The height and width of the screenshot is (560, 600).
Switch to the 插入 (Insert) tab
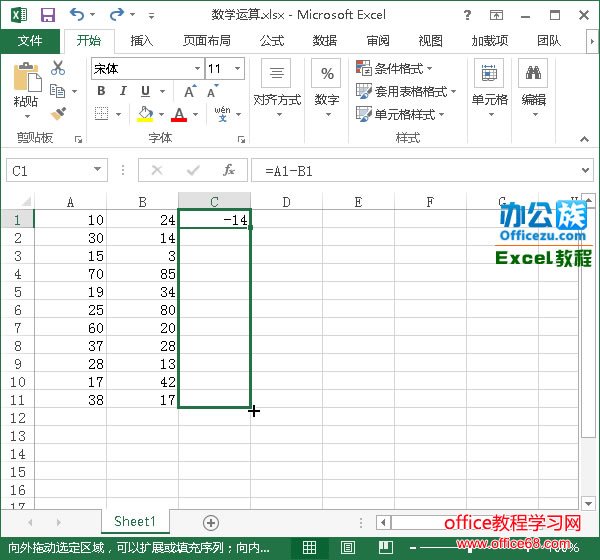coord(142,41)
